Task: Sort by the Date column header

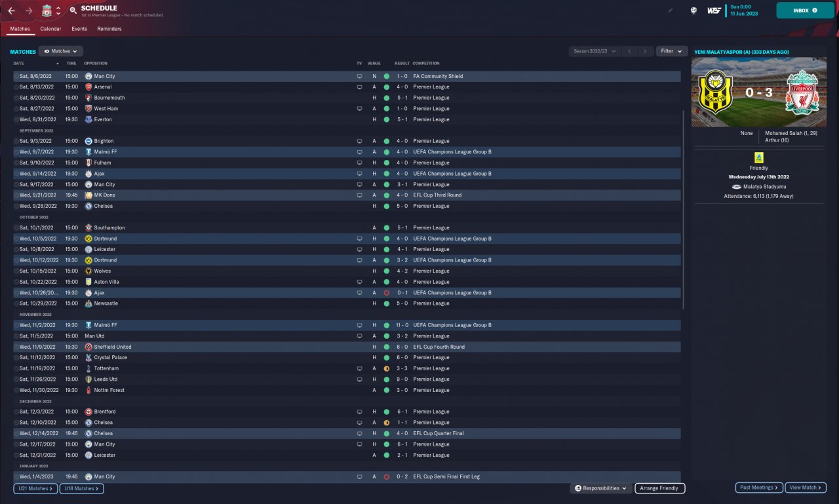Action: click(x=36, y=64)
